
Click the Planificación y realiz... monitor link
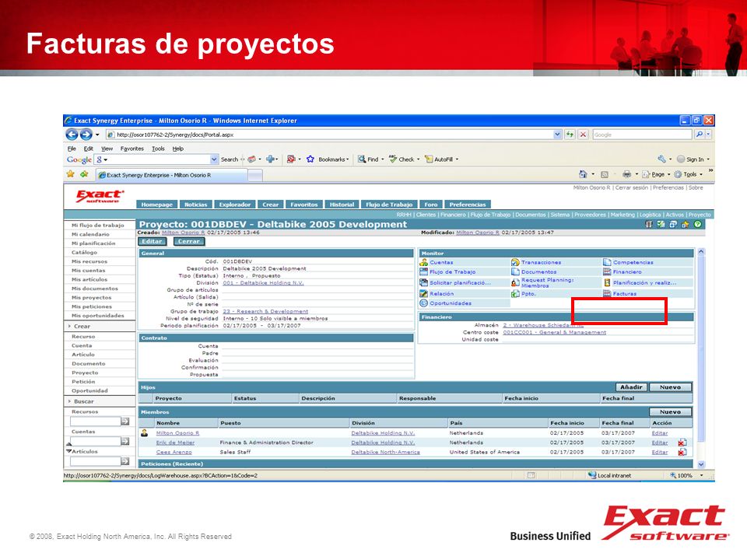[x=644, y=283]
